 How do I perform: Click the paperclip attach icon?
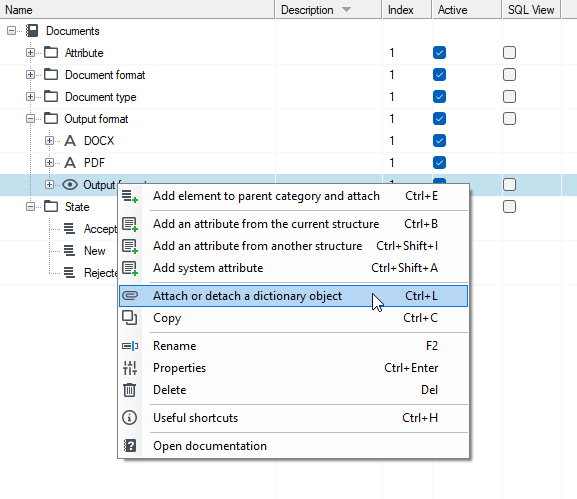pos(130,295)
